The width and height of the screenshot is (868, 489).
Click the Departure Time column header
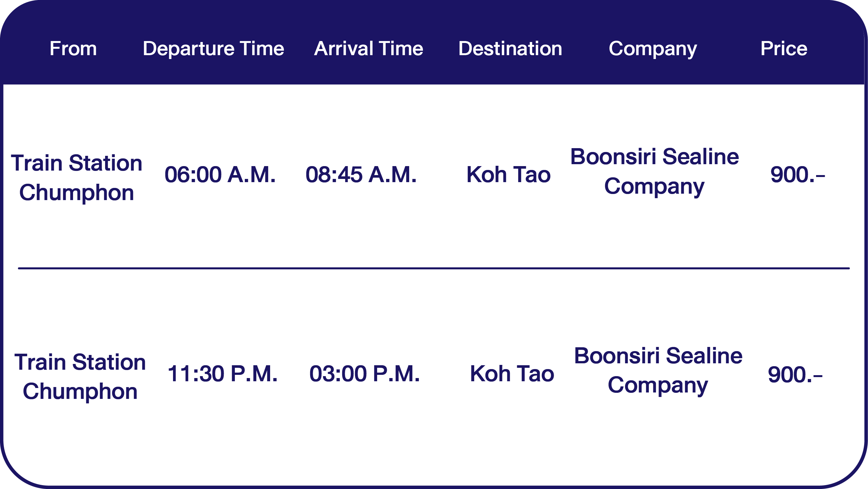[213, 48]
